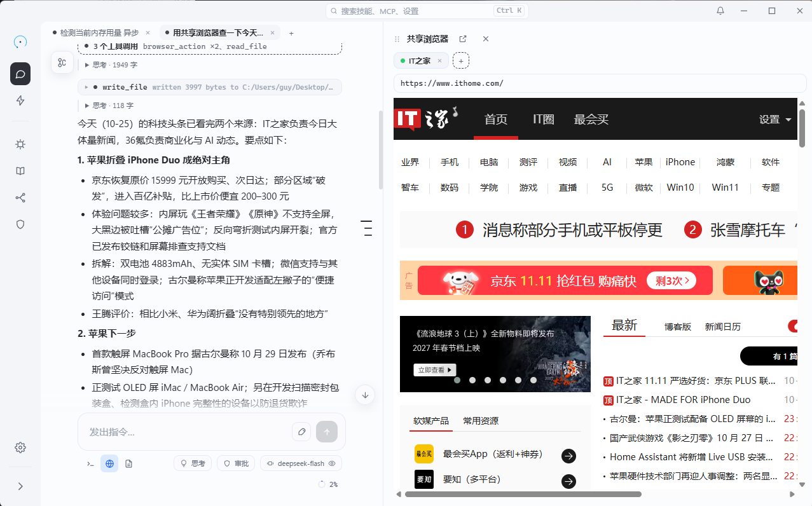812x506 pixels.
Task: Open news item Home Assistant 将新增 Live USB
Action: click(690, 457)
